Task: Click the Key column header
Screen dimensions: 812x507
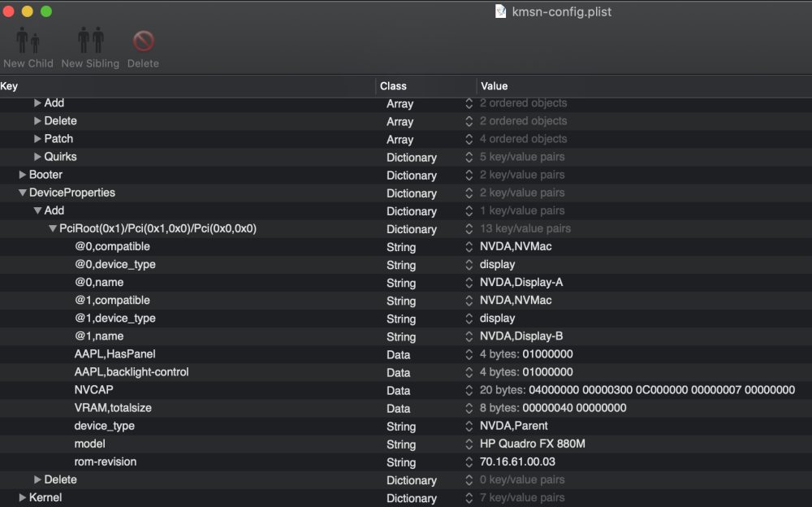Action: tap(187, 86)
